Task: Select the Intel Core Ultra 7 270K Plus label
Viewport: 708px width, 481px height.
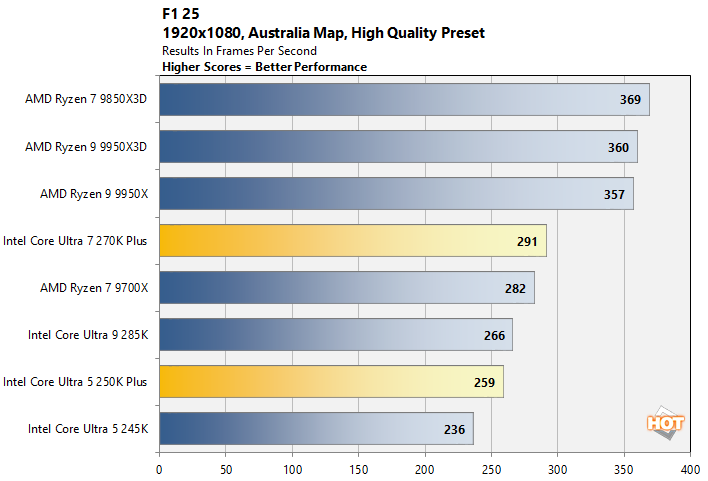Action: (75, 241)
